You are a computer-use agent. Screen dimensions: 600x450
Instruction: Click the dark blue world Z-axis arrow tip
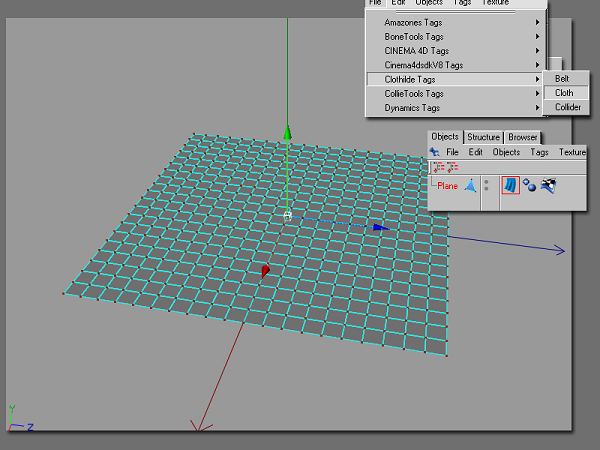point(560,250)
